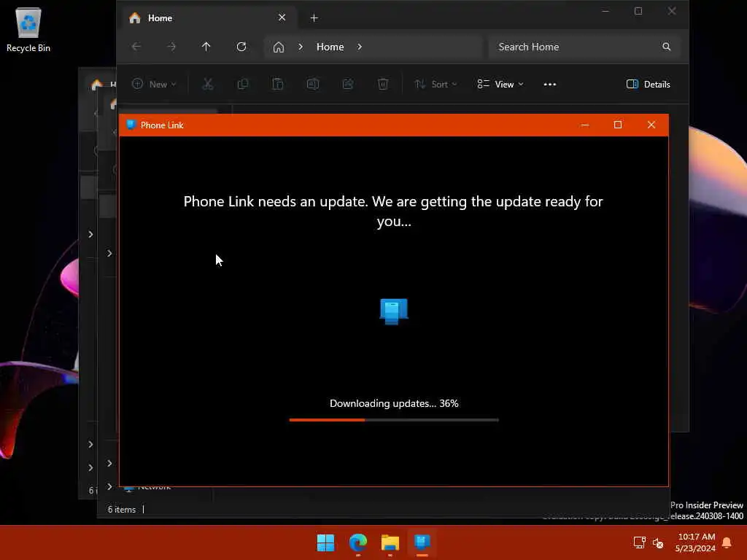
Task: Click the 'Downloading updates... 36%' text
Action: click(x=394, y=403)
